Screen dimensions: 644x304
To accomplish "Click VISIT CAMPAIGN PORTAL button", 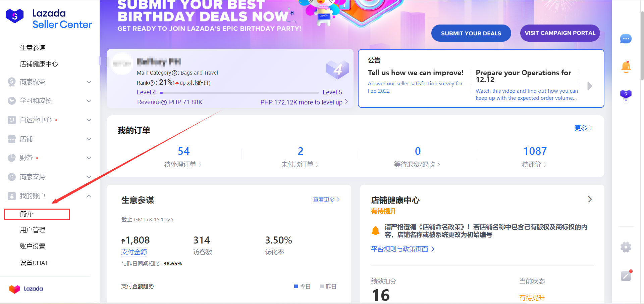I will pyautogui.click(x=560, y=33).
